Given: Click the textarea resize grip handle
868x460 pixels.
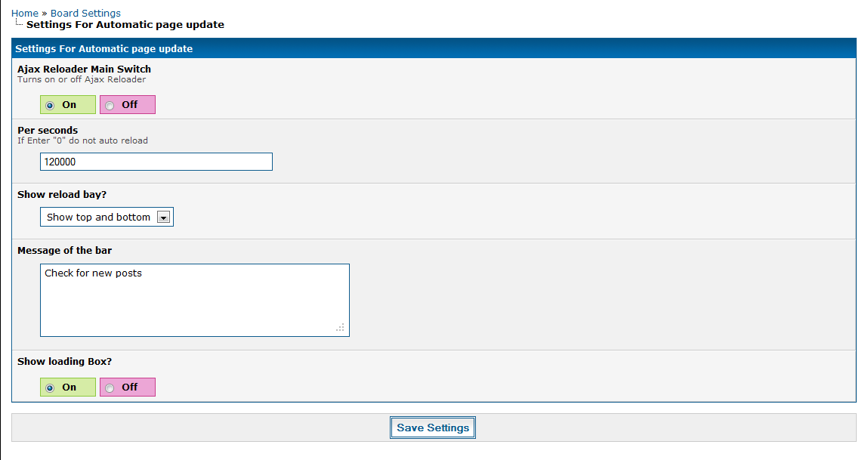Looking at the screenshot, I should (341, 328).
